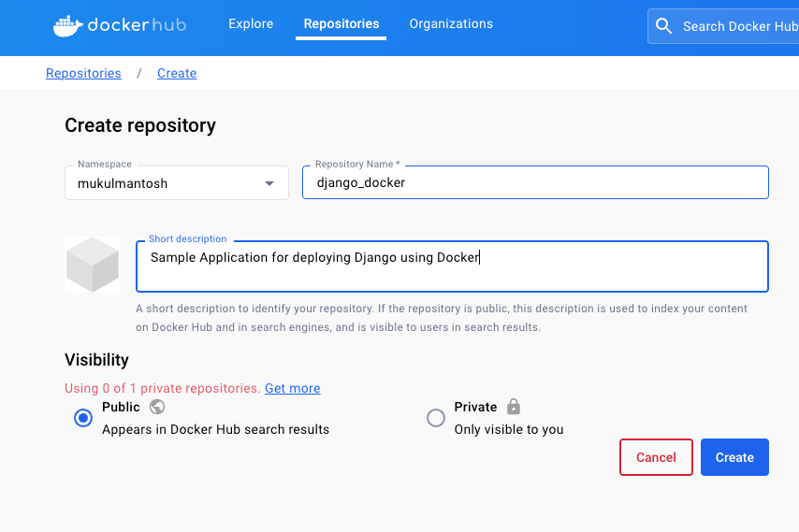Click the globe icon beside Public
The width and height of the screenshot is (799, 532).
[157, 407]
